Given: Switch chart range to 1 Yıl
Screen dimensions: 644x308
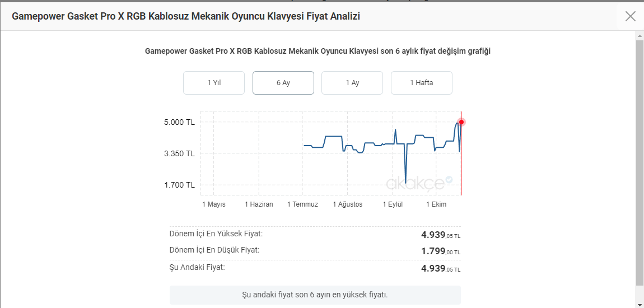Looking at the screenshot, I should click(x=214, y=83).
